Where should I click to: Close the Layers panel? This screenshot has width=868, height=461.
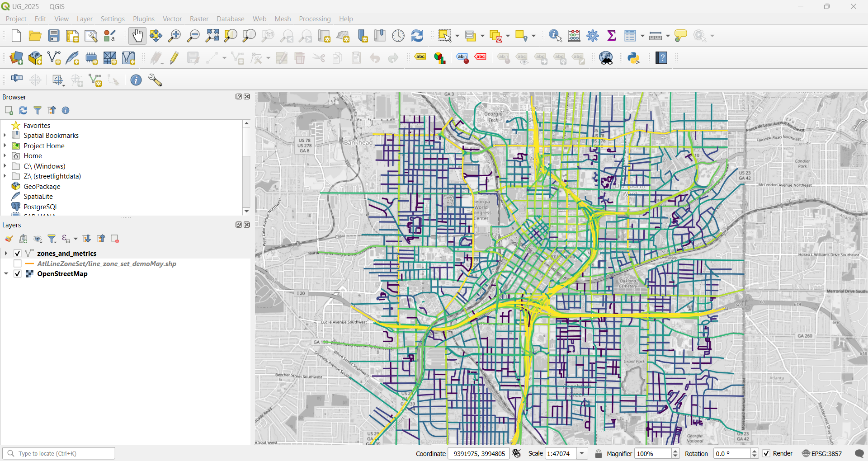click(247, 225)
